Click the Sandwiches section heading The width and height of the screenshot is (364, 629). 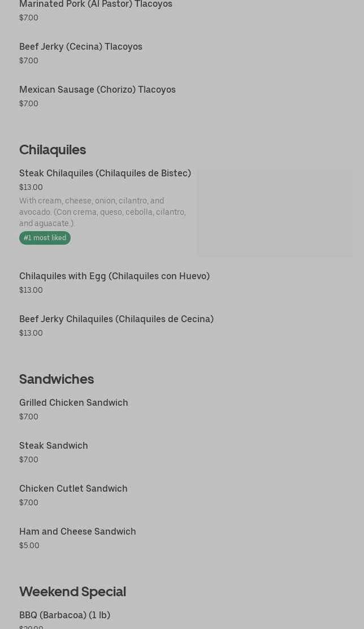(57, 379)
